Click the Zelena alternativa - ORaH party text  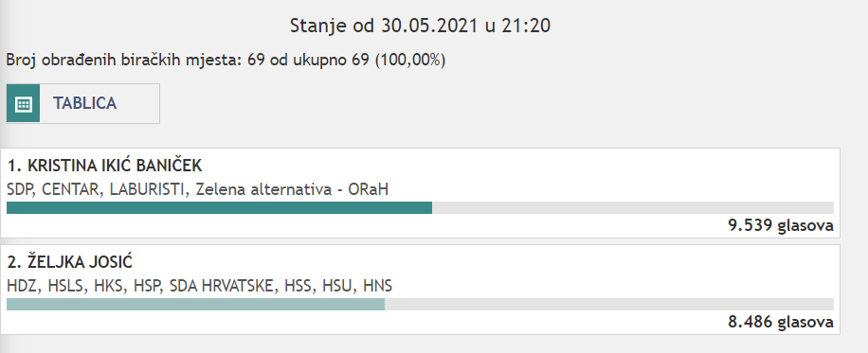(x=292, y=190)
